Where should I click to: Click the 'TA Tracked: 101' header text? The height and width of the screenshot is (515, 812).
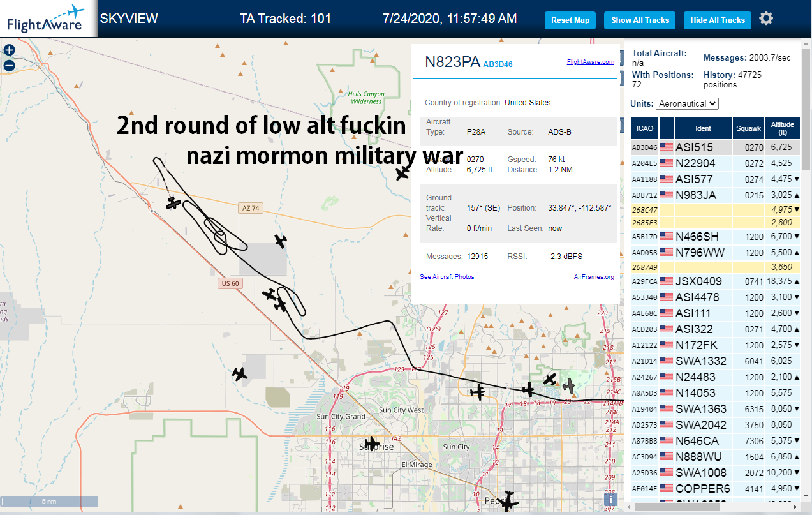coord(285,19)
